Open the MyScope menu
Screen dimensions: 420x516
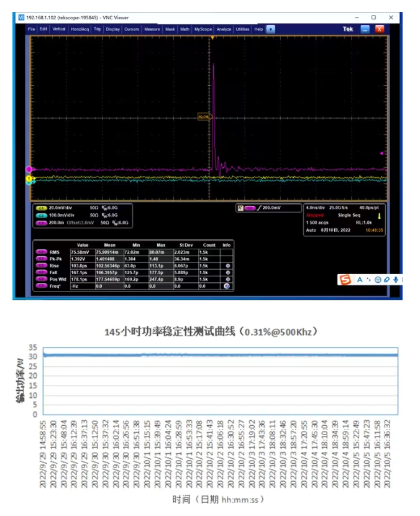click(x=203, y=29)
